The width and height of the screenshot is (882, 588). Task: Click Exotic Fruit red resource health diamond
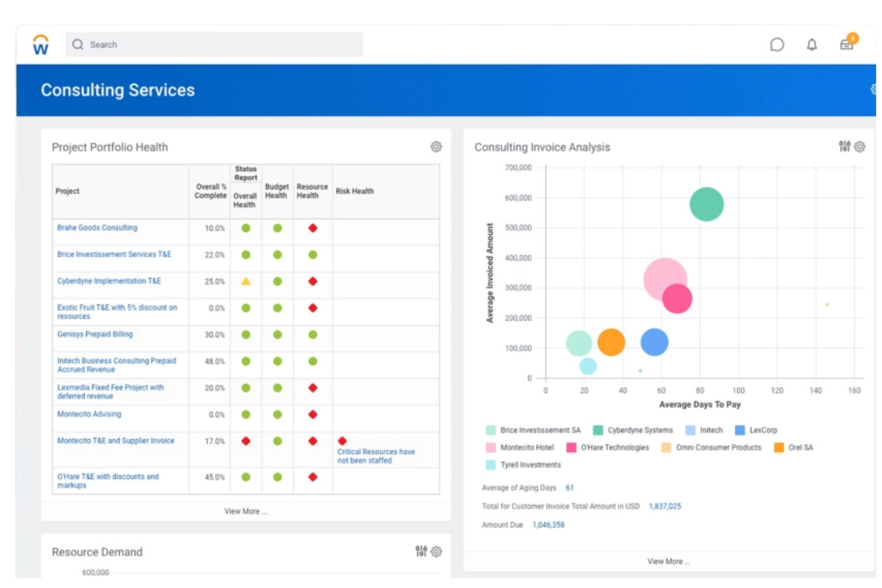[312, 308]
